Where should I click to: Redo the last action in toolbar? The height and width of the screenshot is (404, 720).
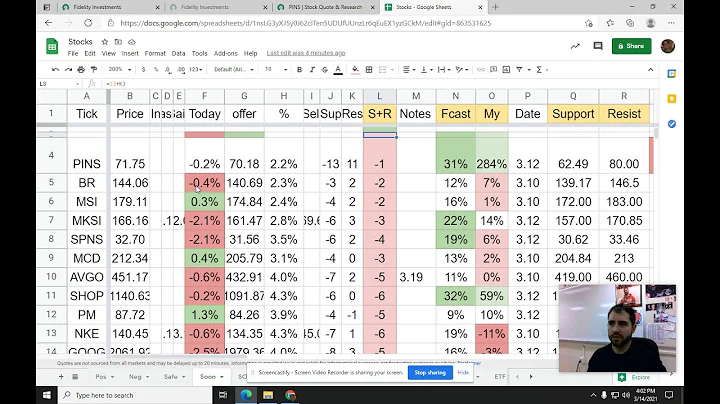[68, 70]
